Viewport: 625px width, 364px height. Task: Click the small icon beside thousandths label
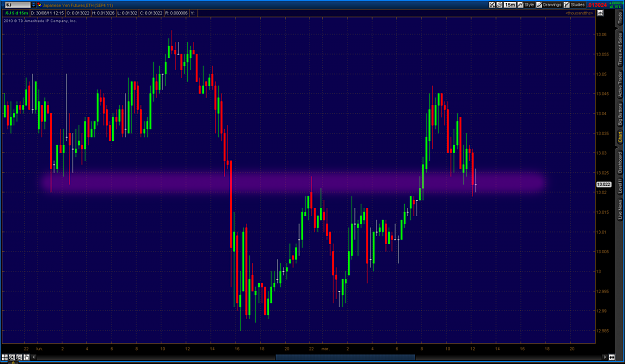click(600, 13)
